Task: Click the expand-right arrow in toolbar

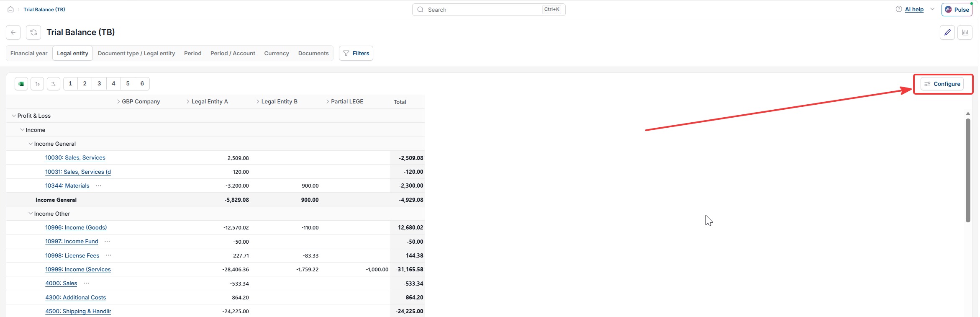Action: coord(53,84)
